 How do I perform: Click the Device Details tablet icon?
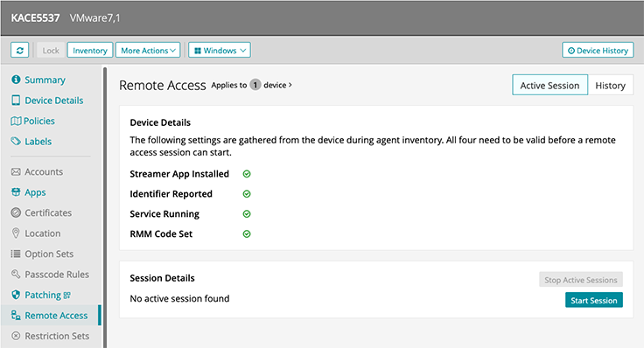point(16,101)
